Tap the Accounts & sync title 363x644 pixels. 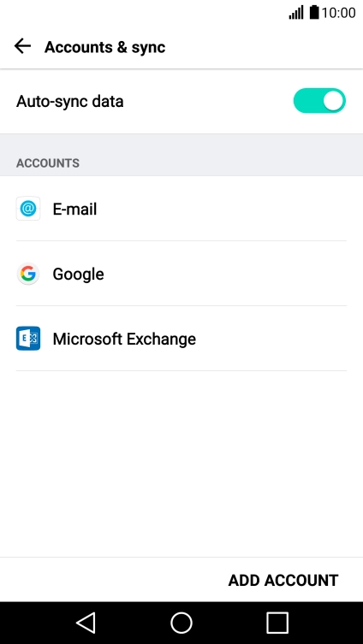click(104, 47)
